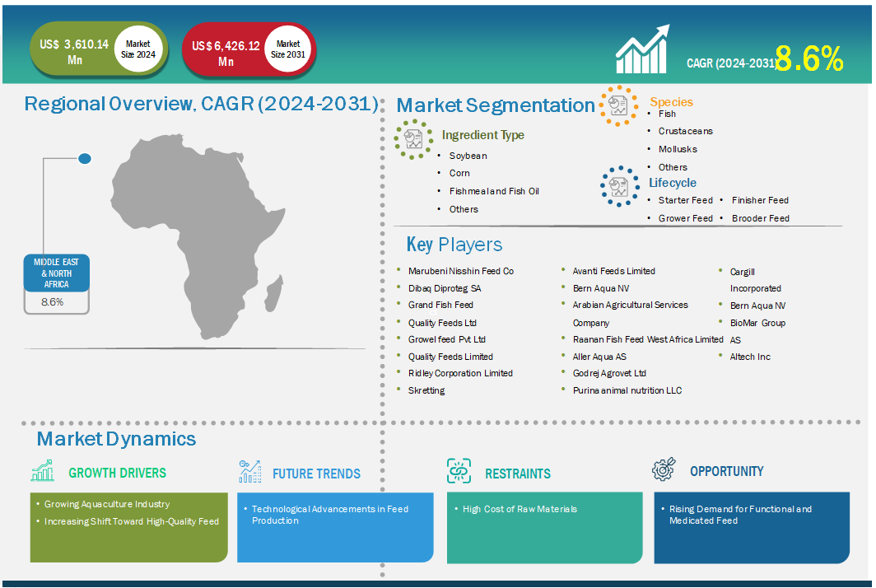This screenshot has width=876, height=588.
Task: Click Cargill Incorporated
Action: tap(755, 280)
